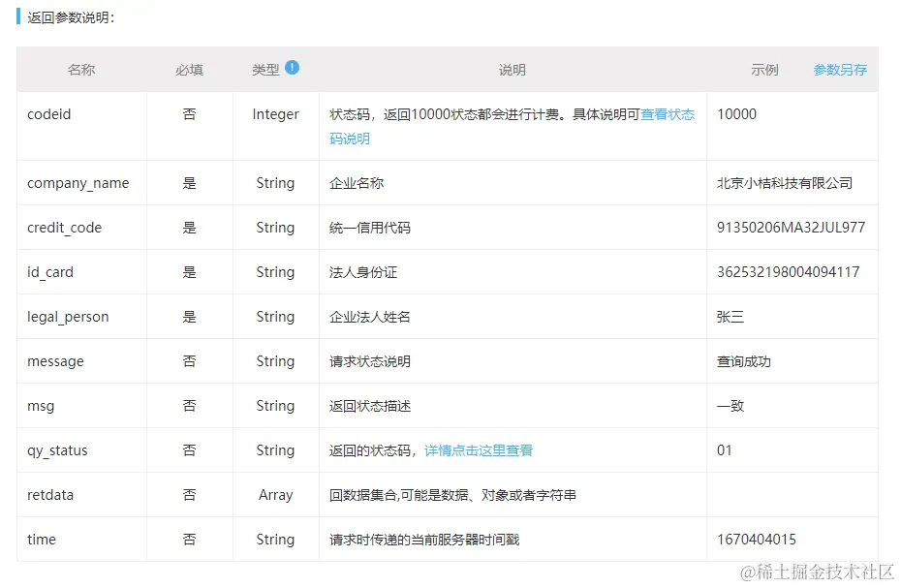This screenshot has width=901, height=588.
Task: Click String type in msg row
Action: coord(276,407)
